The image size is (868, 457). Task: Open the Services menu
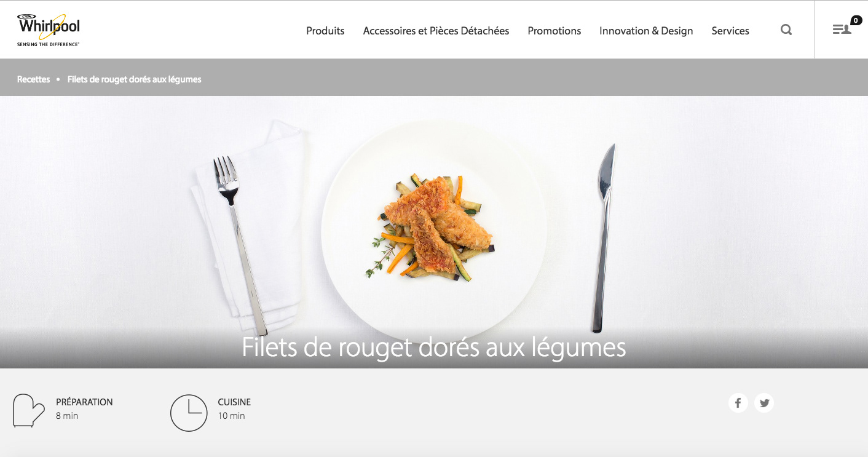pyautogui.click(x=730, y=31)
